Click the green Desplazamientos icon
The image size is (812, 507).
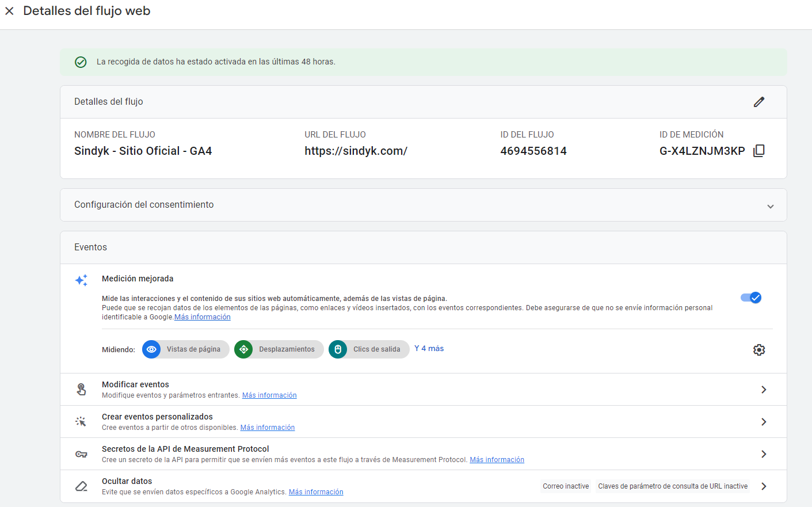(243, 349)
